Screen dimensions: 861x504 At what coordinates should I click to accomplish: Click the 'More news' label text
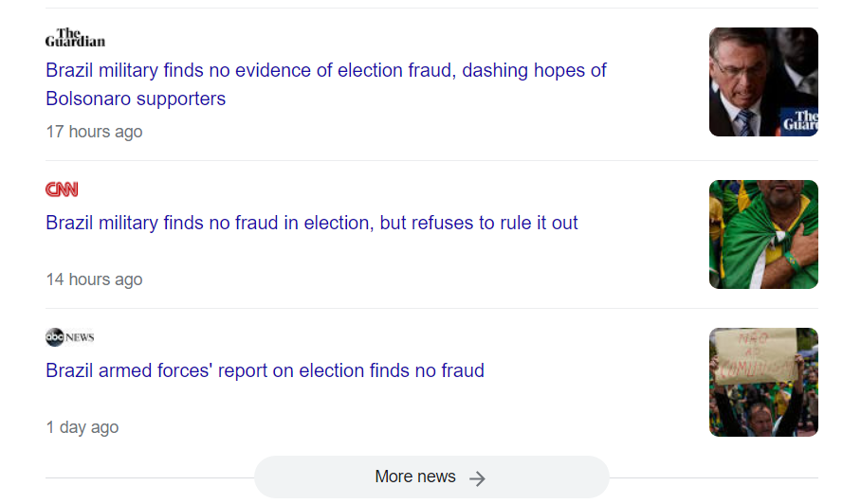[414, 477]
